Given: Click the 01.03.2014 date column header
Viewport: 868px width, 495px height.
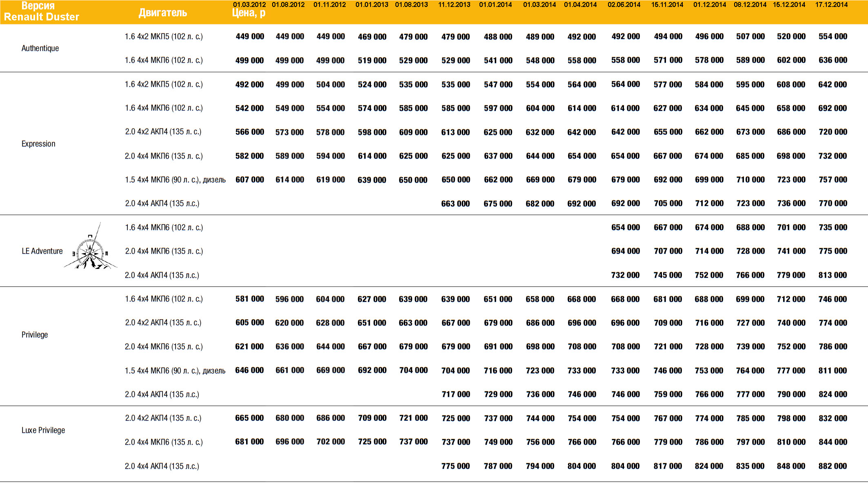Looking at the screenshot, I should tap(539, 4).
